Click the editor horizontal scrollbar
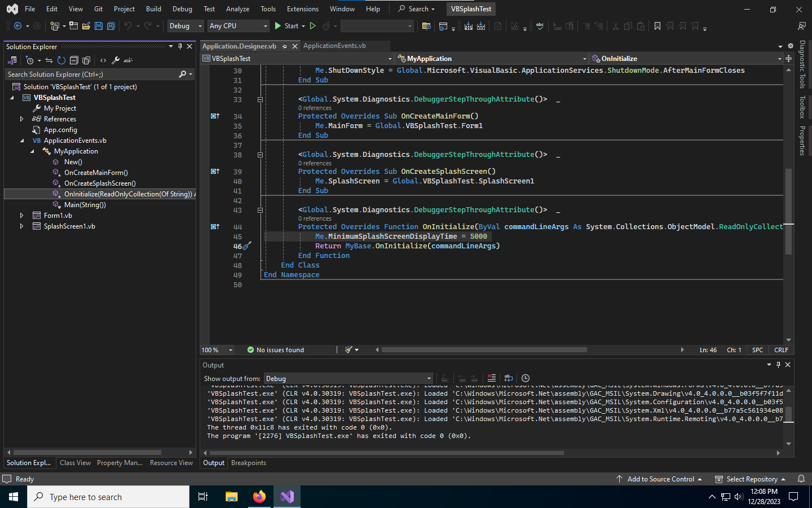The image size is (812, 508). tap(484, 350)
